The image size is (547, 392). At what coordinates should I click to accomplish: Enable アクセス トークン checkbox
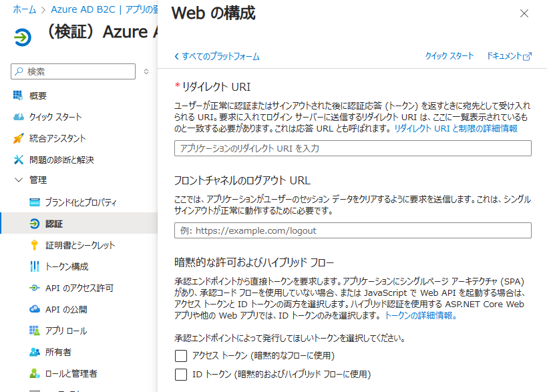[x=181, y=356]
